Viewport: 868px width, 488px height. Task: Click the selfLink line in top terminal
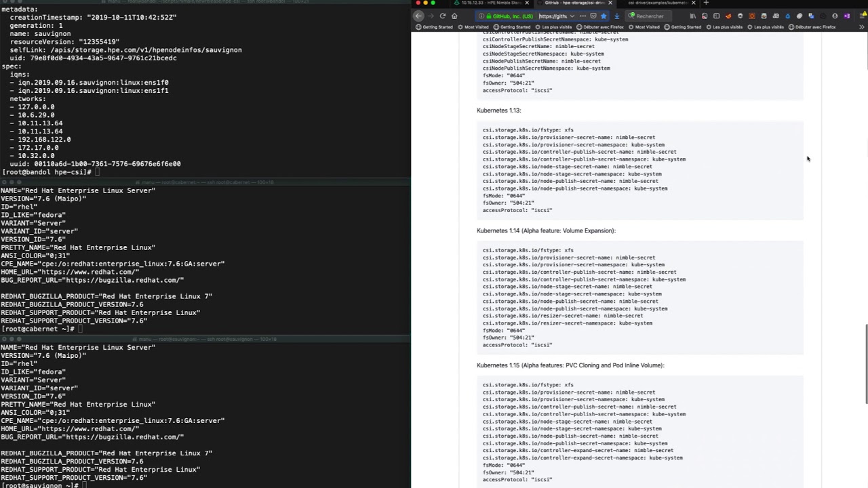125,50
